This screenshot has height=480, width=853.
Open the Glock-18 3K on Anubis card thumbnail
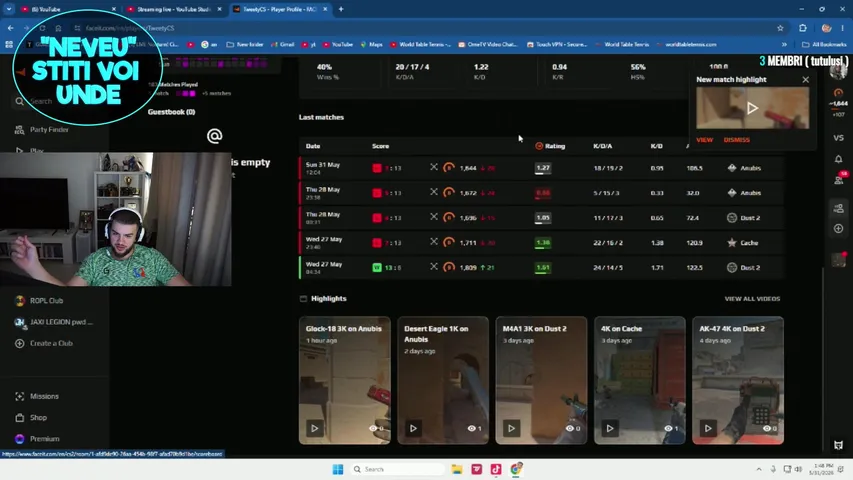(x=344, y=380)
